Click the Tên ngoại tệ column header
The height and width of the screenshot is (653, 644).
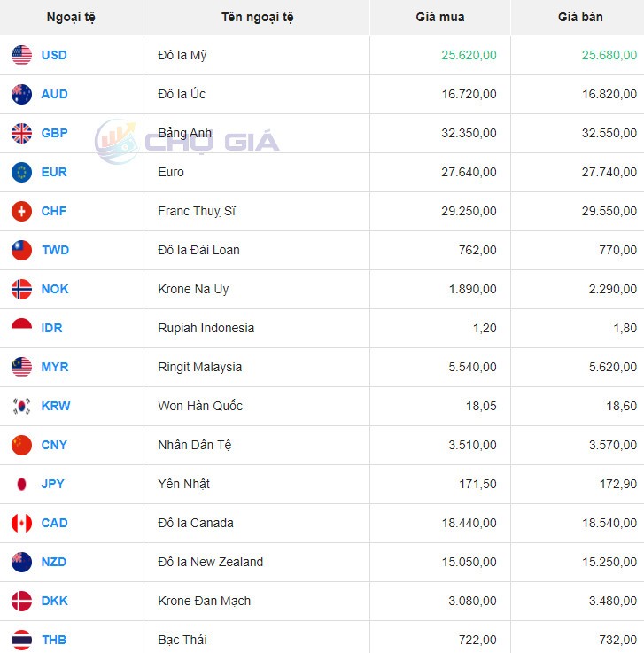tap(257, 17)
